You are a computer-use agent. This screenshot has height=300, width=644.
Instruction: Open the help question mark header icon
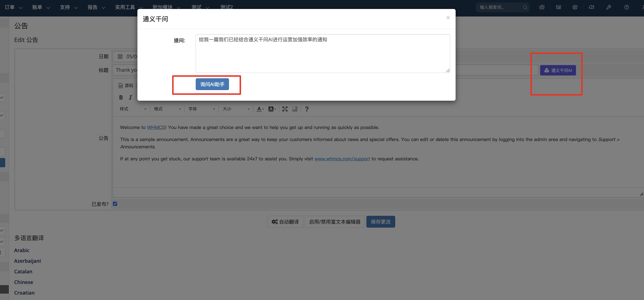tap(626, 7)
